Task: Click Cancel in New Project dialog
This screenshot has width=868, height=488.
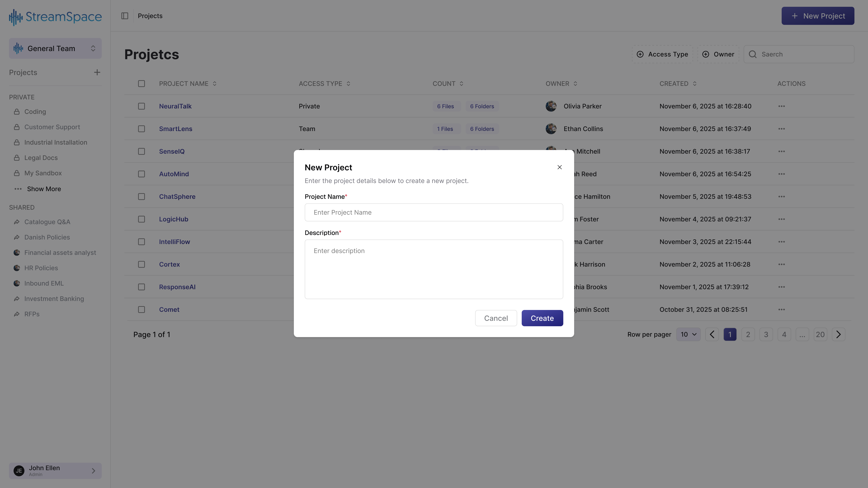Action: point(496,318)
